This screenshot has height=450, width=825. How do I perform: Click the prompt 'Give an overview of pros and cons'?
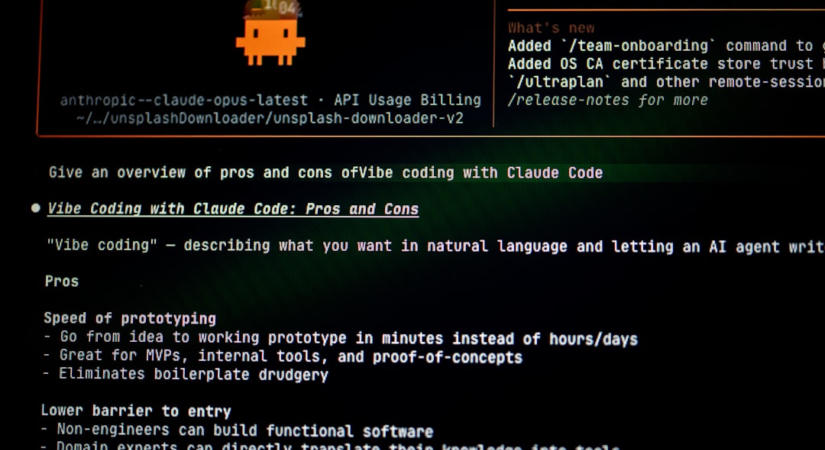[326, 173]
